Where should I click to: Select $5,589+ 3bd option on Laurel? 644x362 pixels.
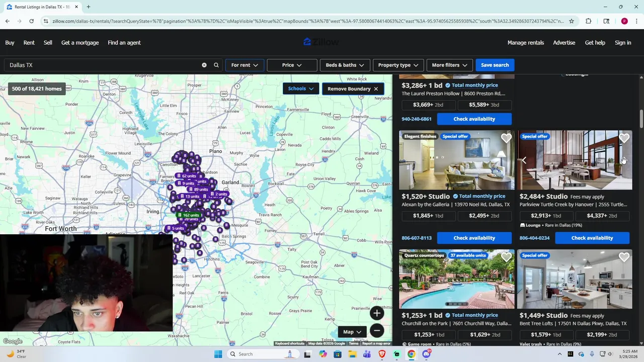[x=484, y=105]
